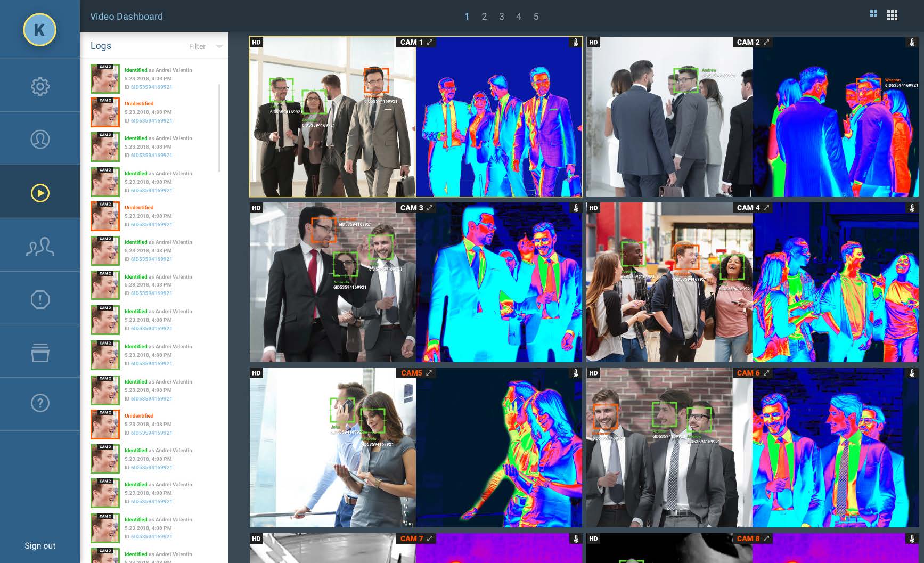Toggle thermal view on CAM 2
The width and height of the screenshot is (924, 563).
[x=912, y=43]
